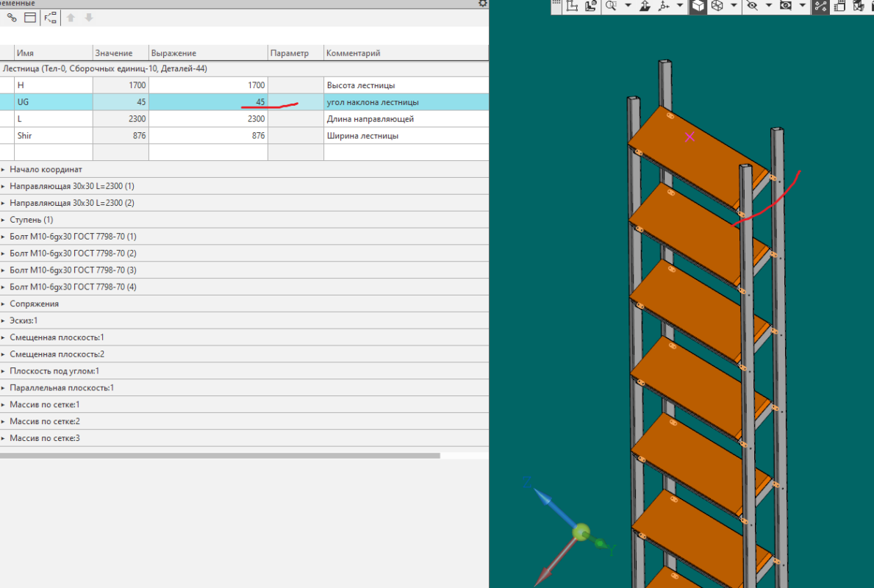Viewport: 874px width, 588px height.
Task: Click the table view icon in Variables toolbar
Action: 30,18
